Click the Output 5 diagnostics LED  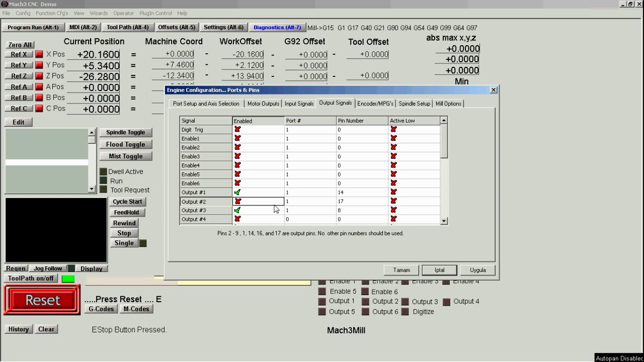click(x=322, y=312)
